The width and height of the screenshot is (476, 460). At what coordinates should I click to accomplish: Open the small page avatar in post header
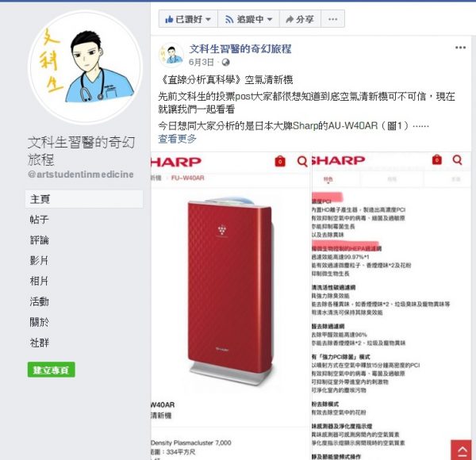171,55
